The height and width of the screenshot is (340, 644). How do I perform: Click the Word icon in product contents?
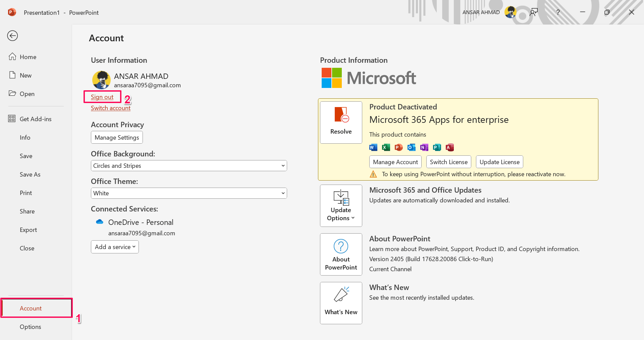point(373,147)
